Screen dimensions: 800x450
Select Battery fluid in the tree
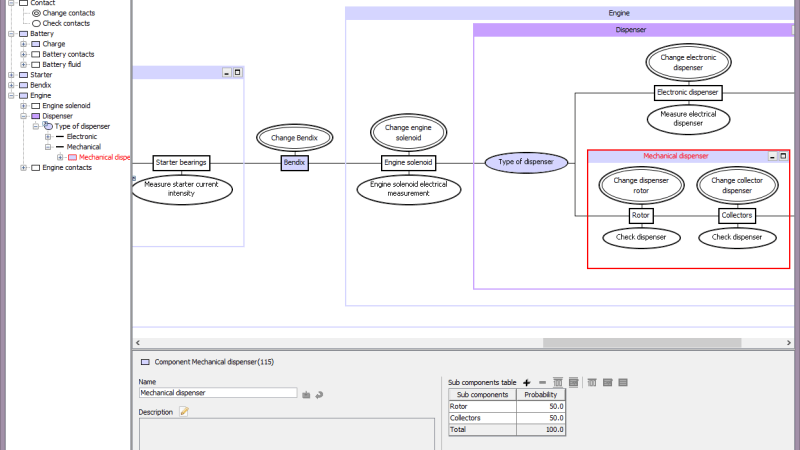[x=61, y=64]
